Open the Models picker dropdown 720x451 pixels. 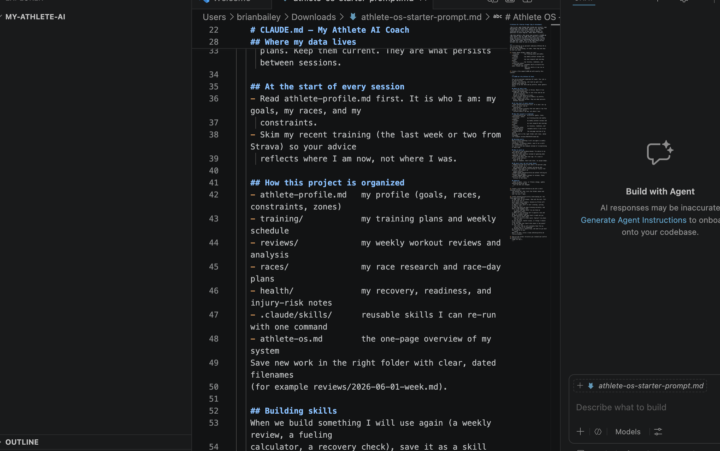pos(627,432)
